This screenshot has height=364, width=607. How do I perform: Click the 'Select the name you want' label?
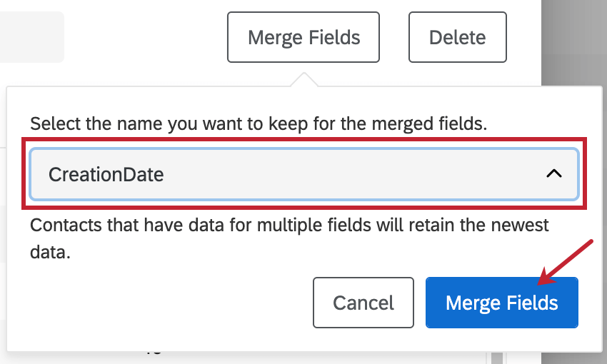click(x=259, y=123)
